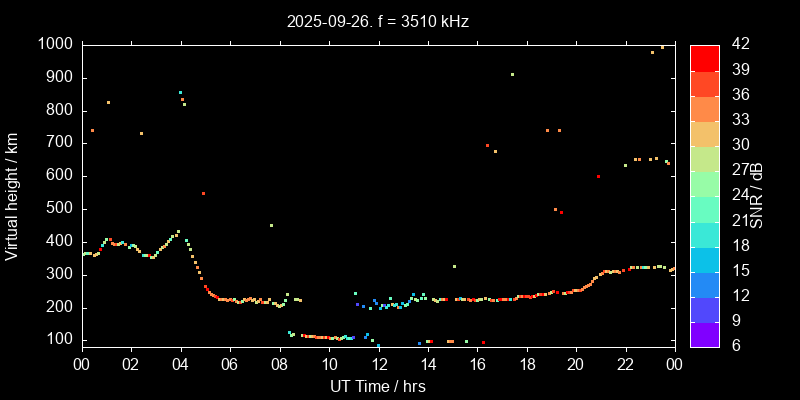Pick the light green 24–27 dB colorbar band
Image resolution: width=800 pixels, height=400 pixels.
(x=704, y=184)
